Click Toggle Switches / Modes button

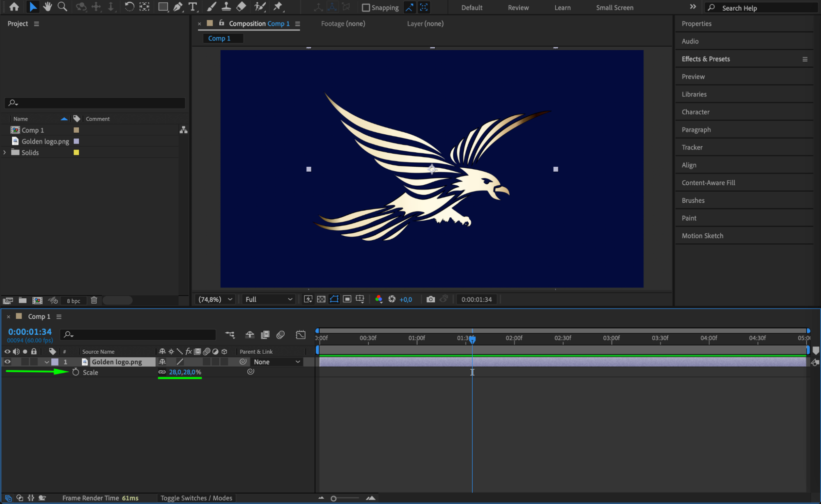click(196, 498)
